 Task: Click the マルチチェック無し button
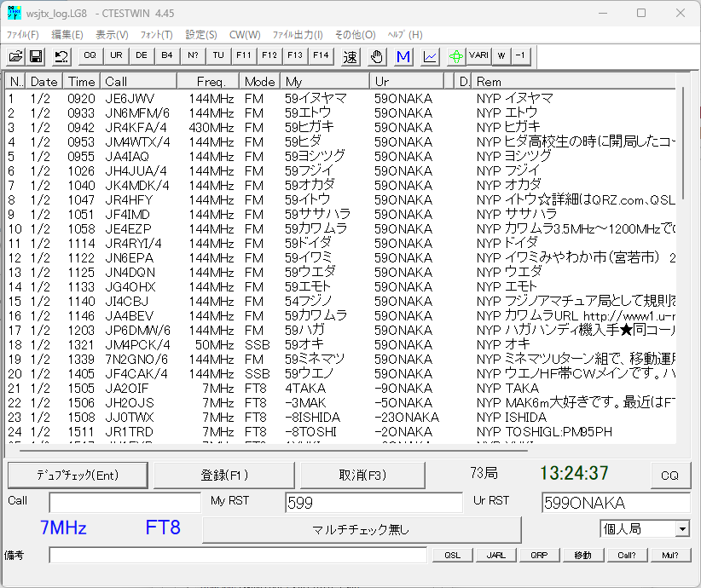[x=362, y=529]
